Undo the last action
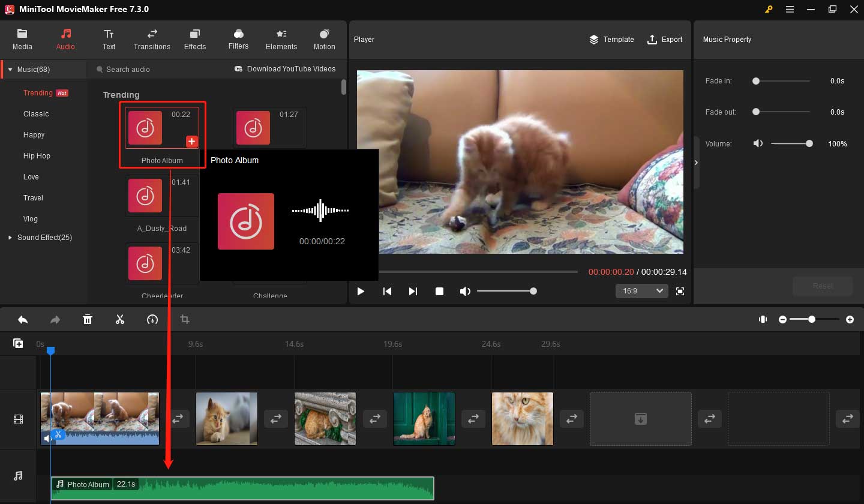 [x=23, y=320]
